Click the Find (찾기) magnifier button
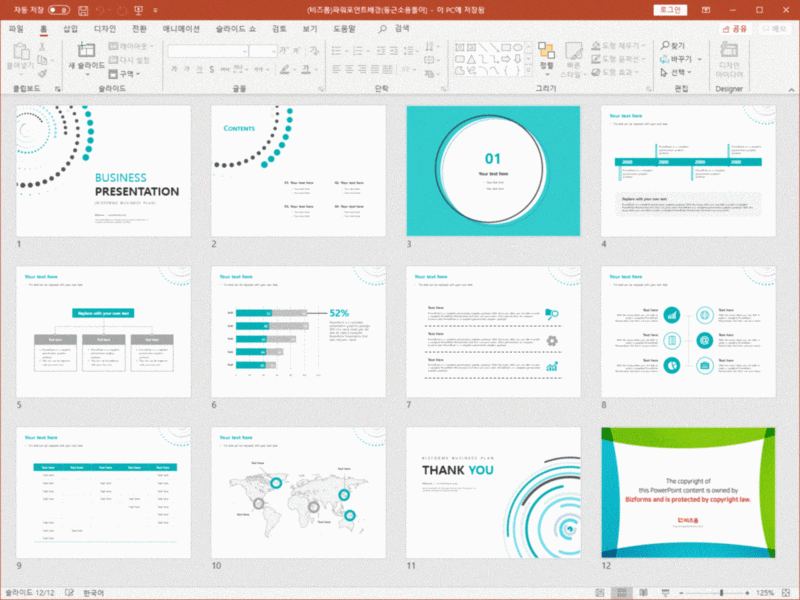This screenshot has height=600, width=800. click(x=672, y=45)
